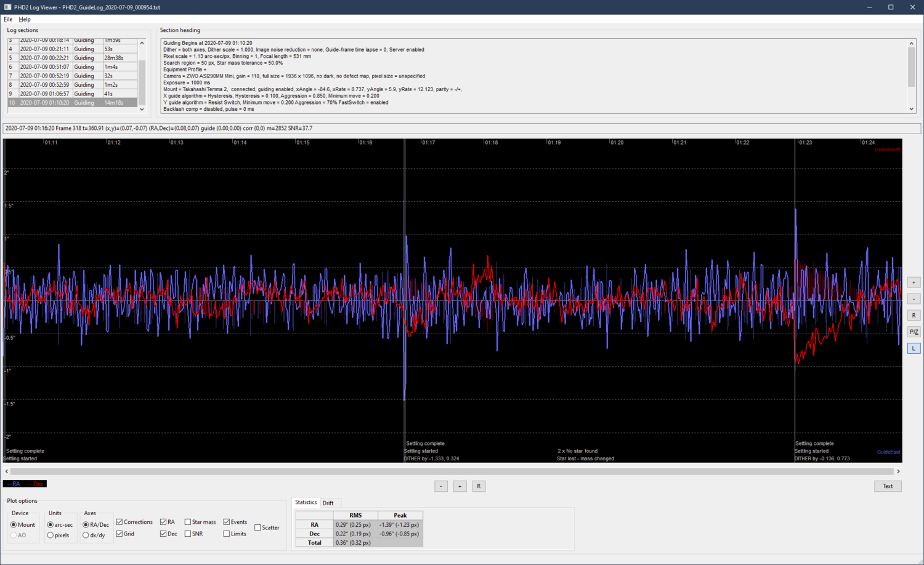Image resolution: width=924 pixels, height=565 pixels.
Task: Enable the Scatter checkbox
Action: tap(257, 527)
